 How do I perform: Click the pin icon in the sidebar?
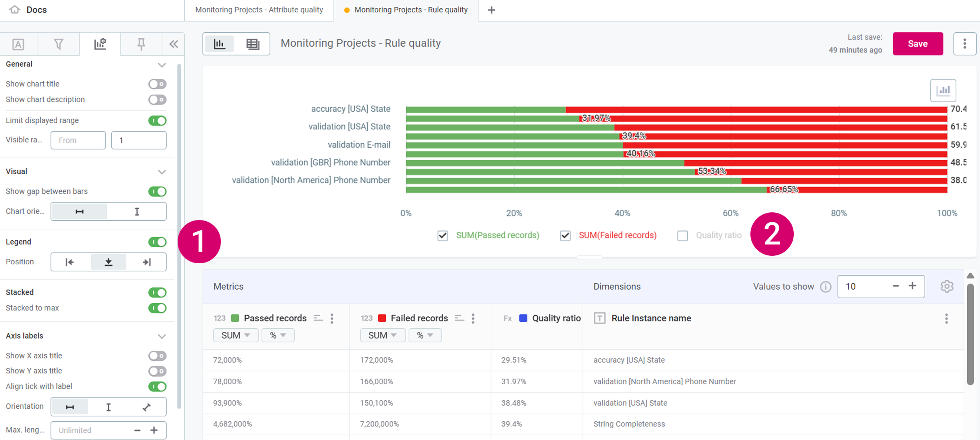point(141,44)
